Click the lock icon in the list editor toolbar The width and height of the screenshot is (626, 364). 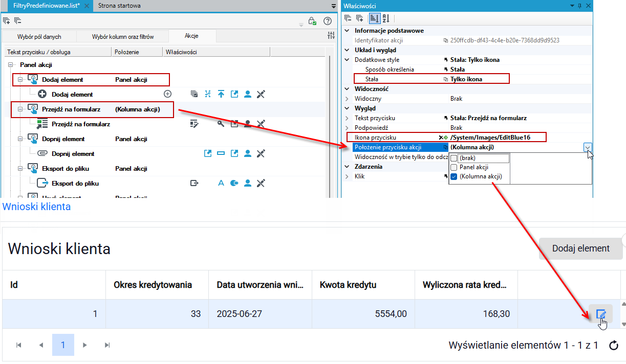(312, 21)
